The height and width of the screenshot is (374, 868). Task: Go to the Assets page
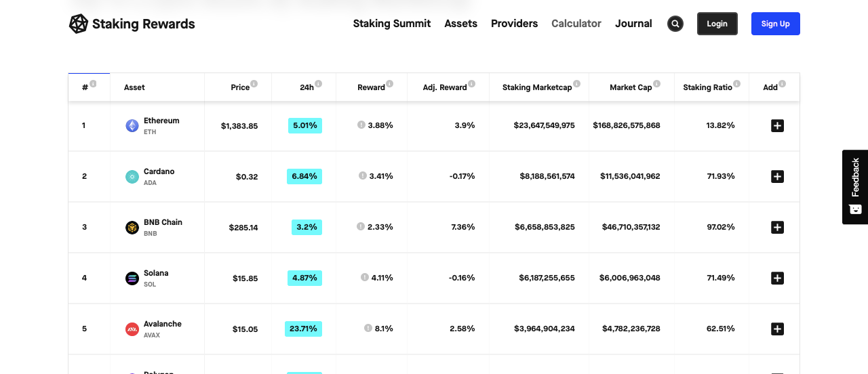pos(461,24)
